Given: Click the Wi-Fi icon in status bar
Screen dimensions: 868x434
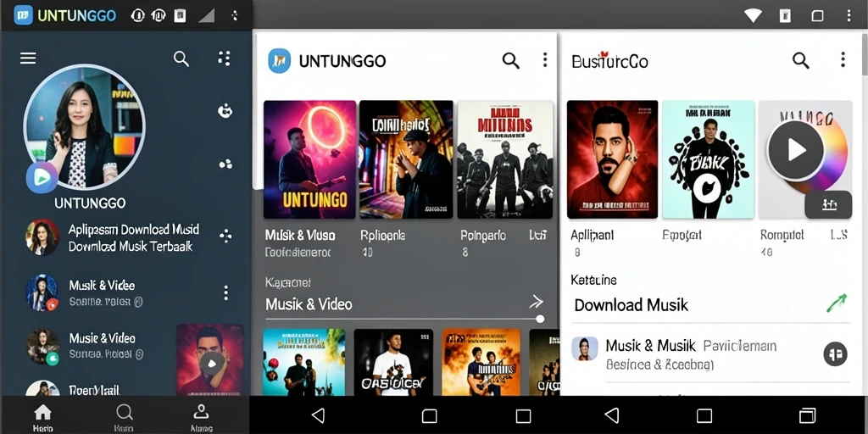Looking at the screenshot, I should (x=753, y=15).
